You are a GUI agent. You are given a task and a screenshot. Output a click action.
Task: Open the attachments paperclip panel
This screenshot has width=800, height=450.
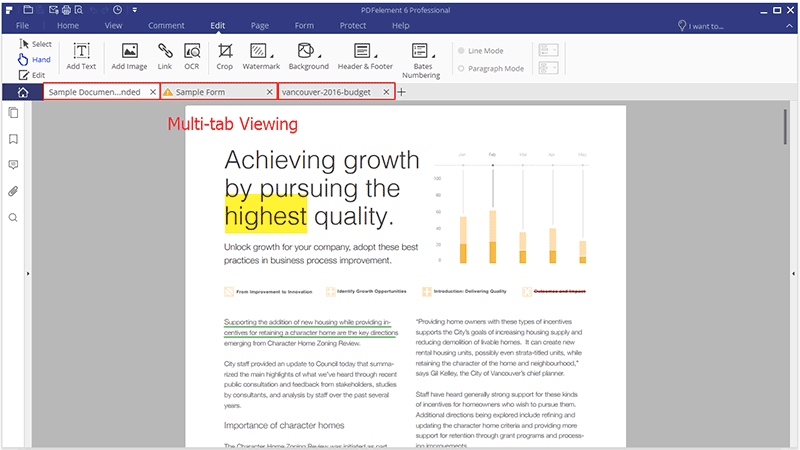[13, 191]
